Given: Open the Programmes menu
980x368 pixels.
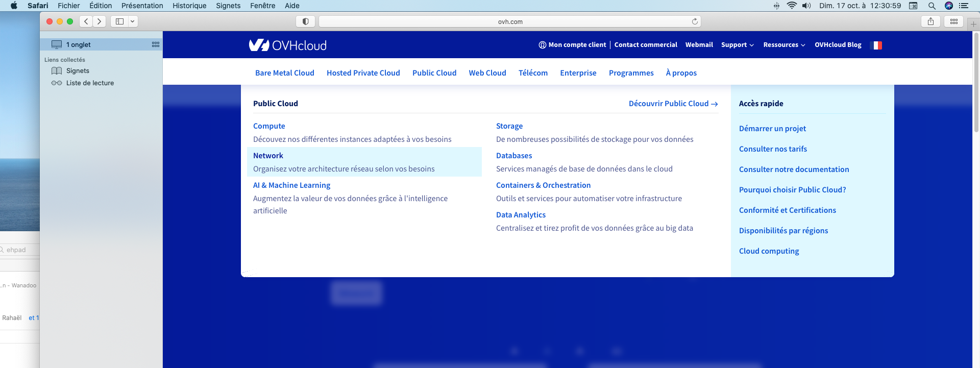Looking at the screenshot, I should (631, 73).
